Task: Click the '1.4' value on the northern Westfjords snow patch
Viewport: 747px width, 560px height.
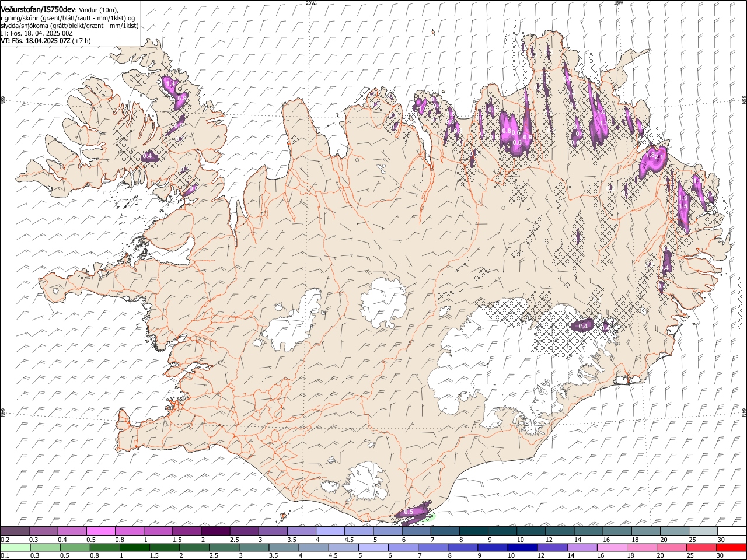Action: coord(170,85)
